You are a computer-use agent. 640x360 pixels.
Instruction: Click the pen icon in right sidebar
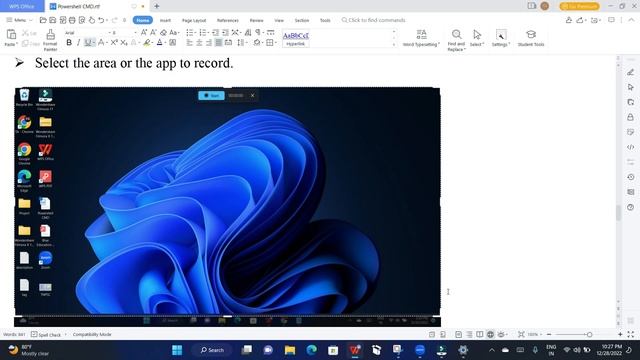point(631,72)
